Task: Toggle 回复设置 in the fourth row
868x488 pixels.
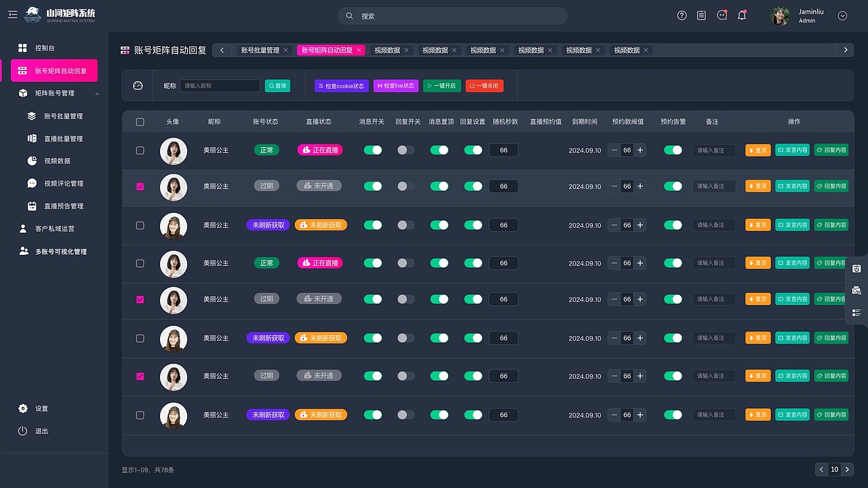Action: coord(473,262)
